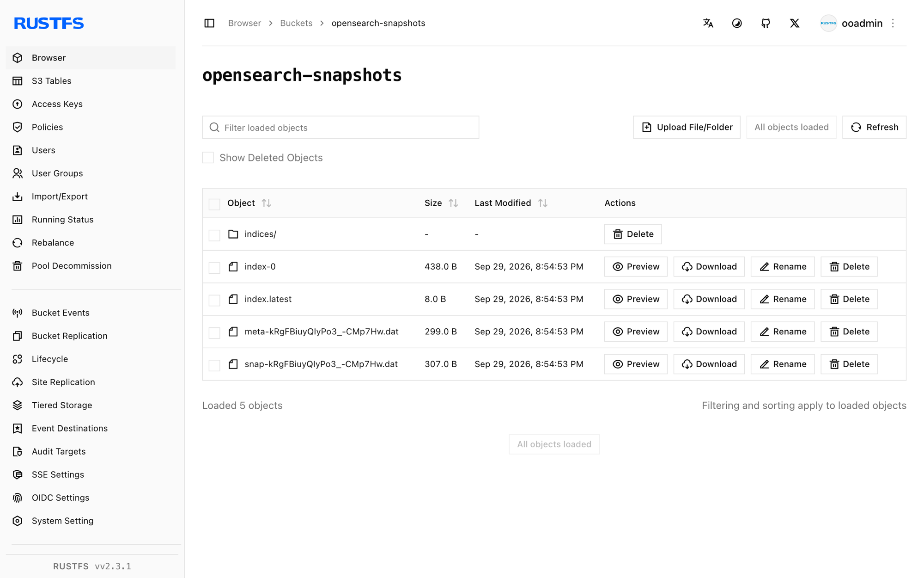Click Buckets in the breadcrumb

(x=296, y=23)
